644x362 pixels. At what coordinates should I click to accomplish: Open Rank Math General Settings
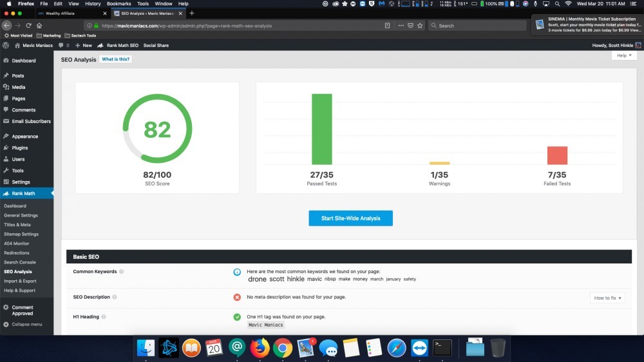click(21, 215)
